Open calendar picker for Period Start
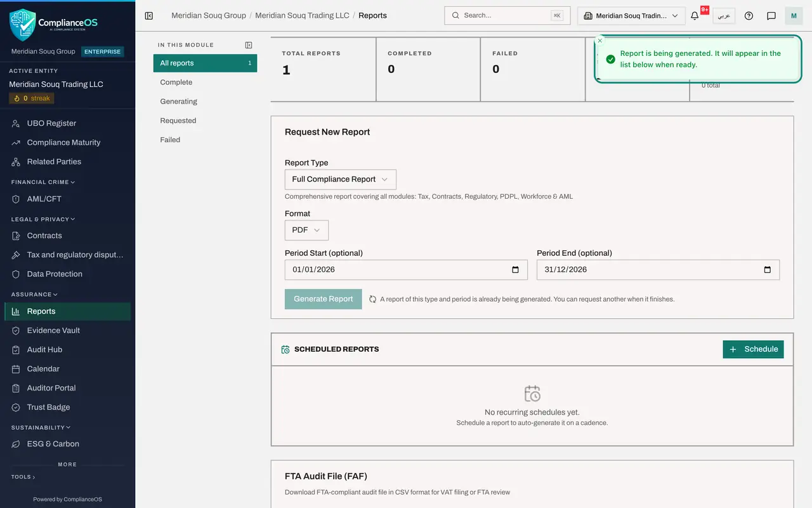The width and height of the screenshot is (812, 508). click(x=515, y=270)
